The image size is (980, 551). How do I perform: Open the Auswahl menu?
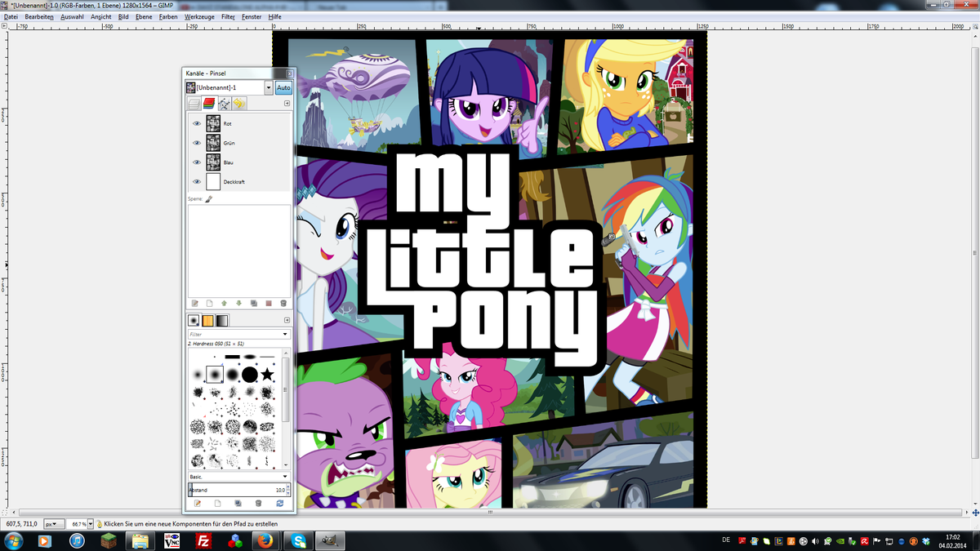pos(72,16)
